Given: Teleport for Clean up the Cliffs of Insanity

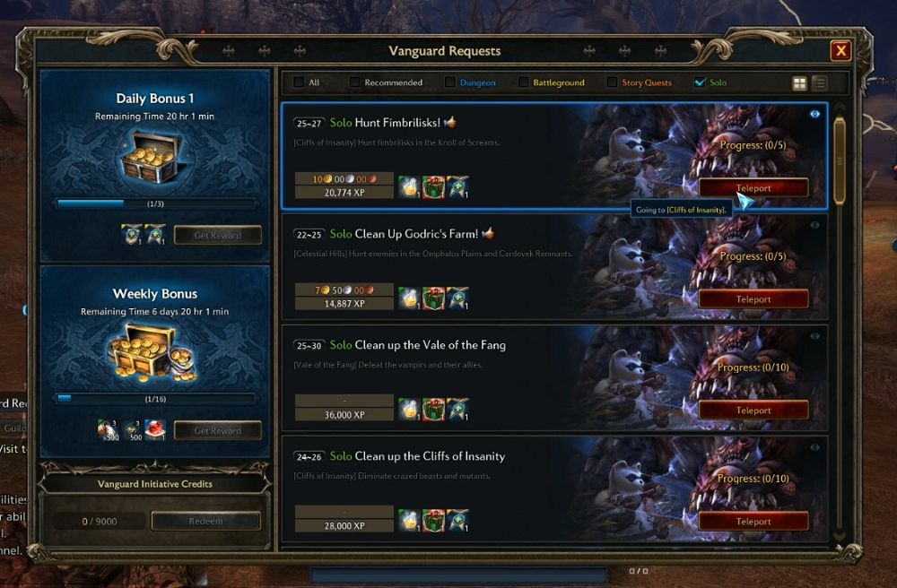Looking at the screenshot, I should tap(753, 521).
